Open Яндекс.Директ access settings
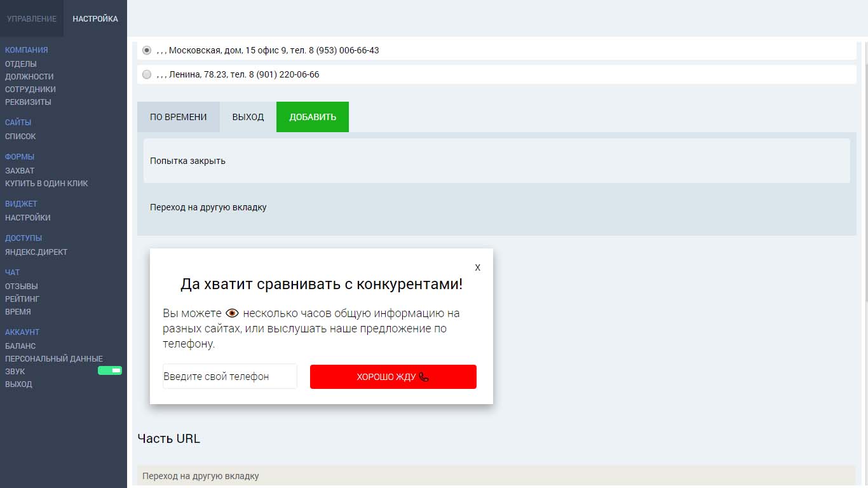The height and width of the screenshot is (488, 868). 36,252
